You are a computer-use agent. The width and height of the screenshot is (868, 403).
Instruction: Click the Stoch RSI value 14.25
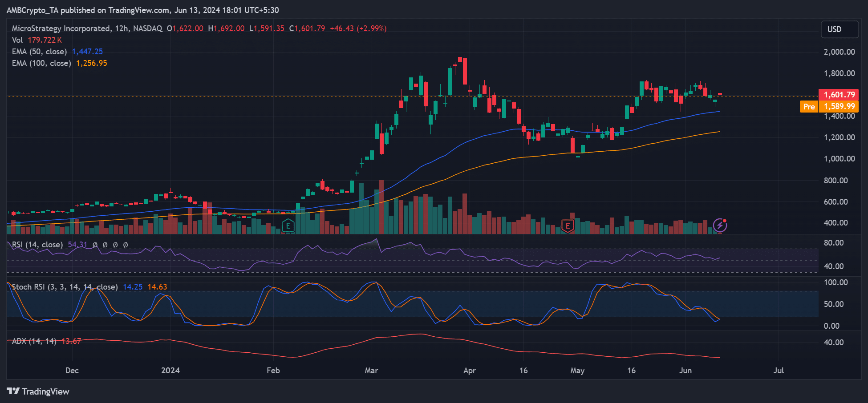(x=133, y=287)
